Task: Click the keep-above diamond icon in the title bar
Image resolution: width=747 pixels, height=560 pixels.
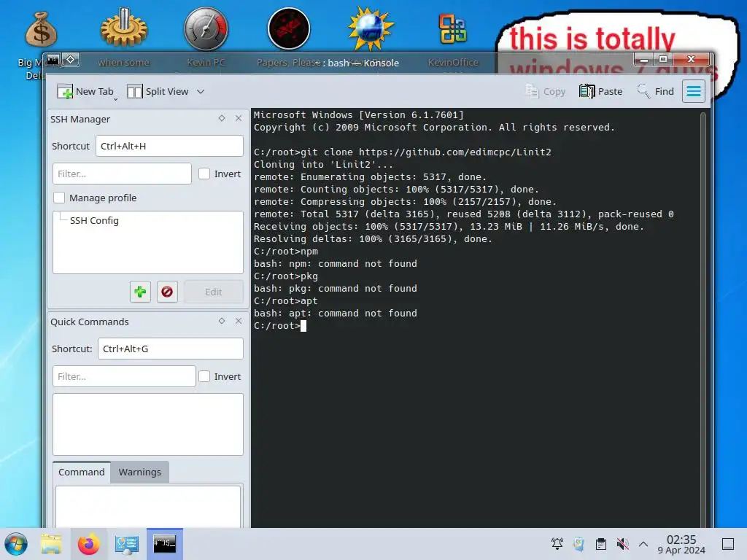Action: tap(71, 60)
